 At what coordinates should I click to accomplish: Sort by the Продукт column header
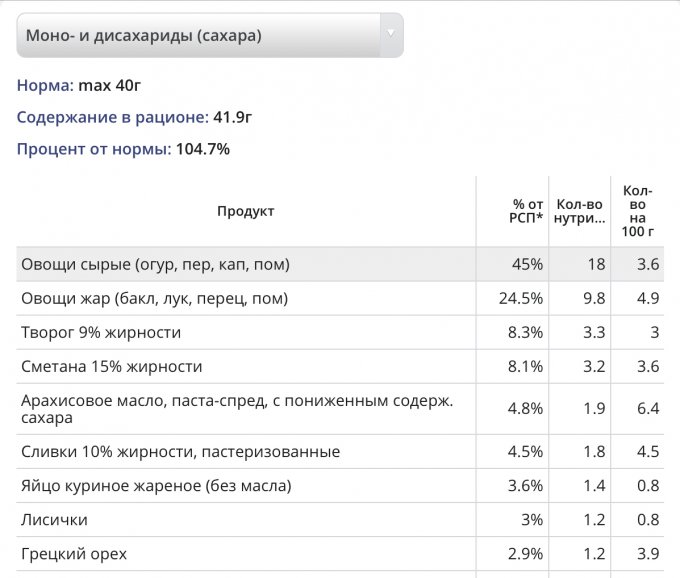point(245,211)
